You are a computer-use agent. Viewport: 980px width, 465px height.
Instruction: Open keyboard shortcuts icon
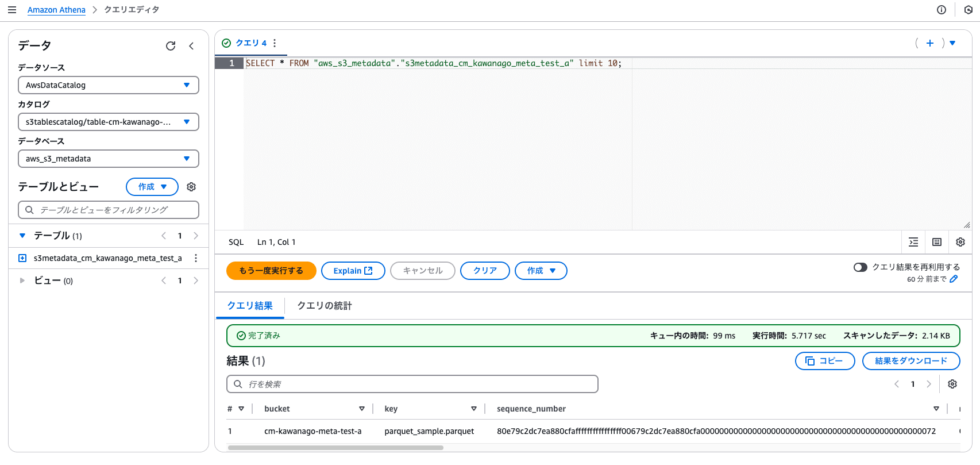(x=937, y=242)
